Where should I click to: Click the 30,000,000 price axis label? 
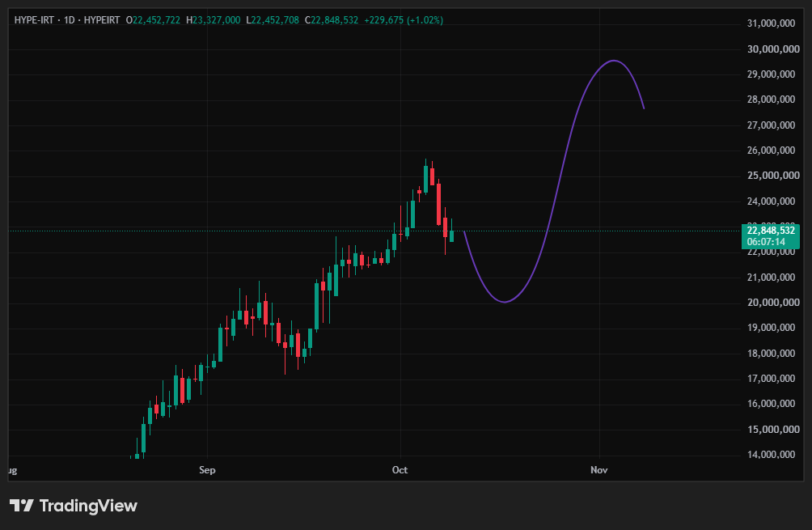773,49
